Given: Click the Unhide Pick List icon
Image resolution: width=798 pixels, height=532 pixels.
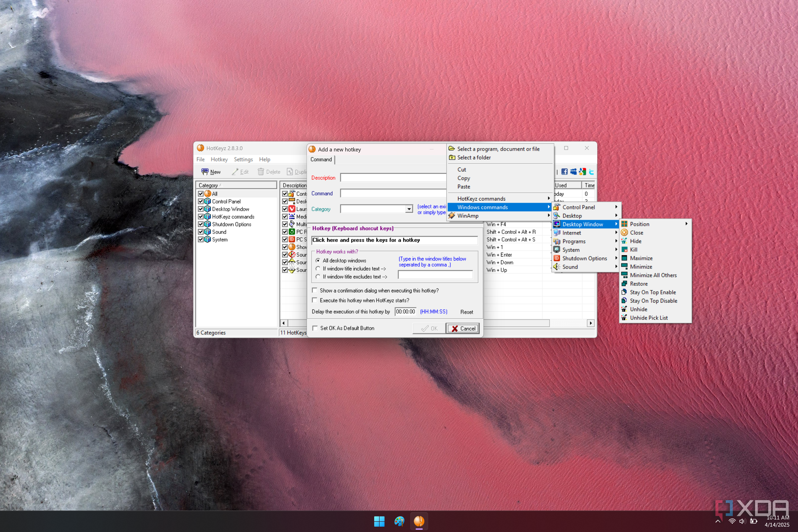Looking at the screenshot, I should 624,318.
